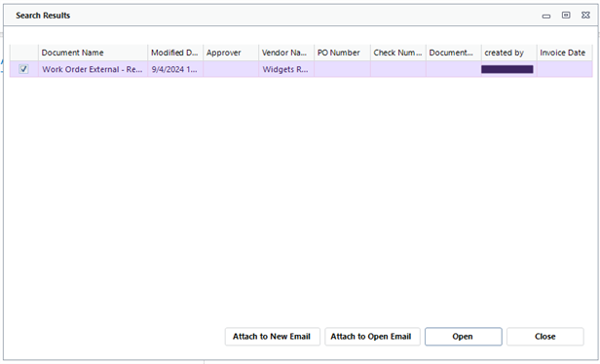Maximize the Search Results window

point(566,15)
